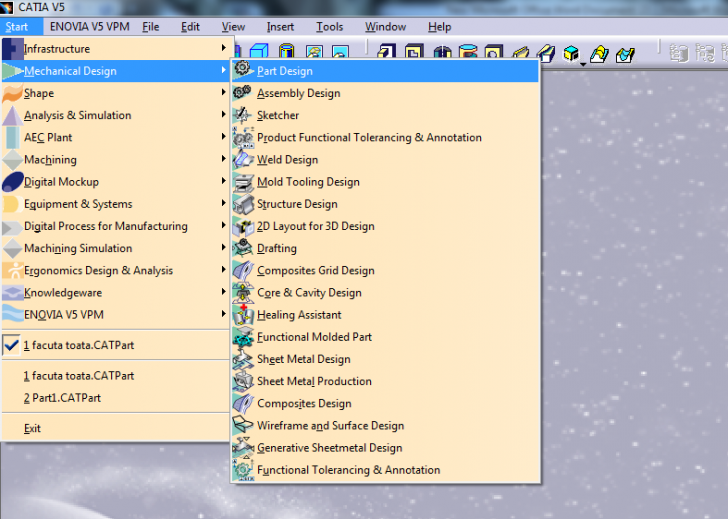
Task: Select the Hole tool in the toolbar
Action: point(494,52)
